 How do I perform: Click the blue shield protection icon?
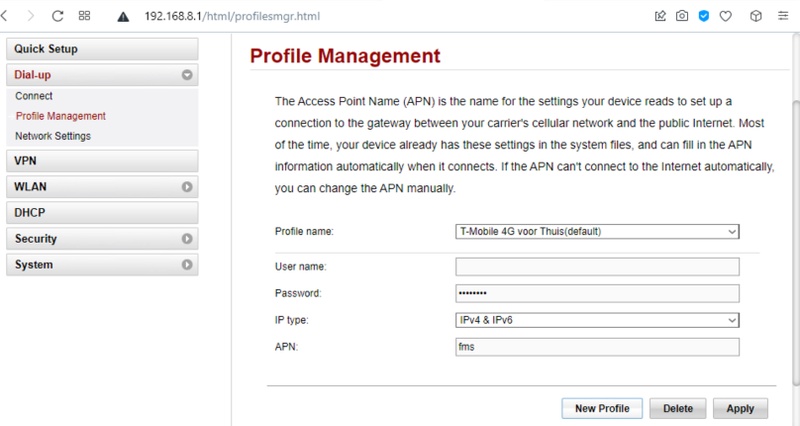(x=704, y=16)
